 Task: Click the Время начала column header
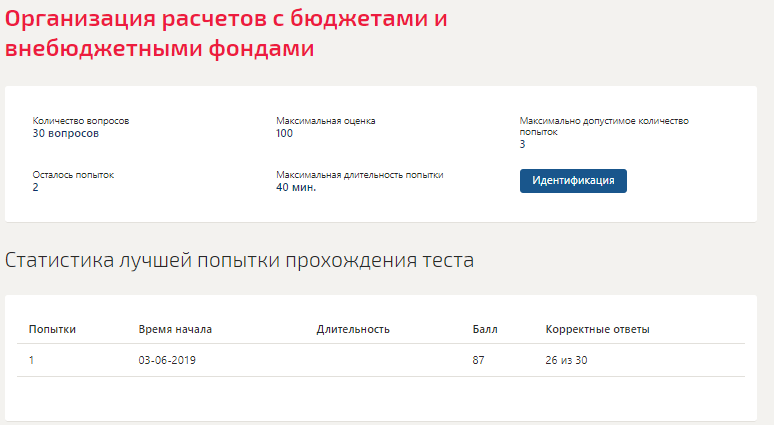[175, 329]
